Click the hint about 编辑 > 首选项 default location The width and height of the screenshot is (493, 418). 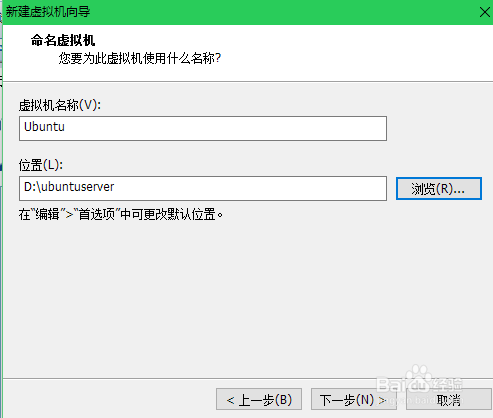coord(121,214)
